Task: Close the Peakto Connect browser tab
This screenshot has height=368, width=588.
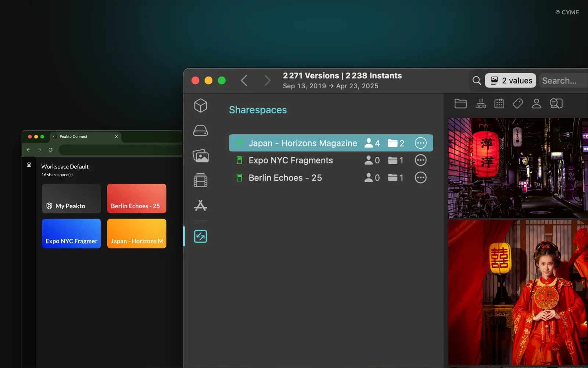Action: point(116,137)
